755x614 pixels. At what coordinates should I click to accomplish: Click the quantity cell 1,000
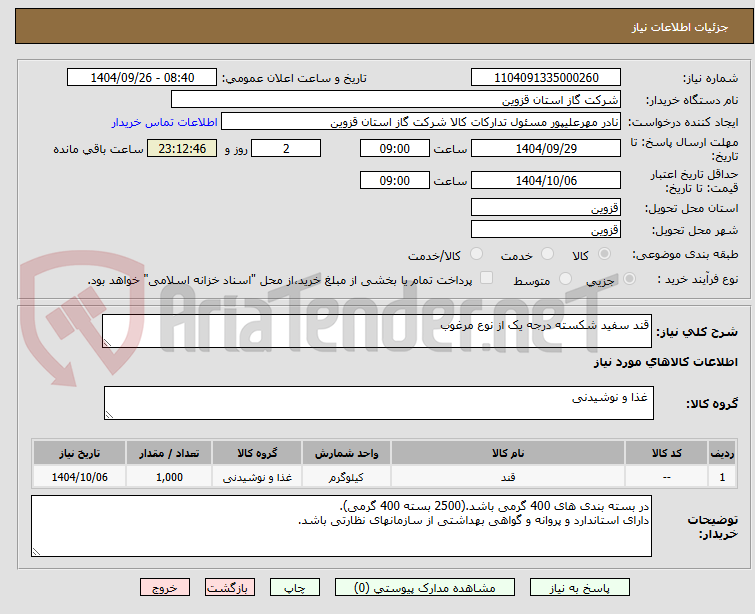(169, 477)
